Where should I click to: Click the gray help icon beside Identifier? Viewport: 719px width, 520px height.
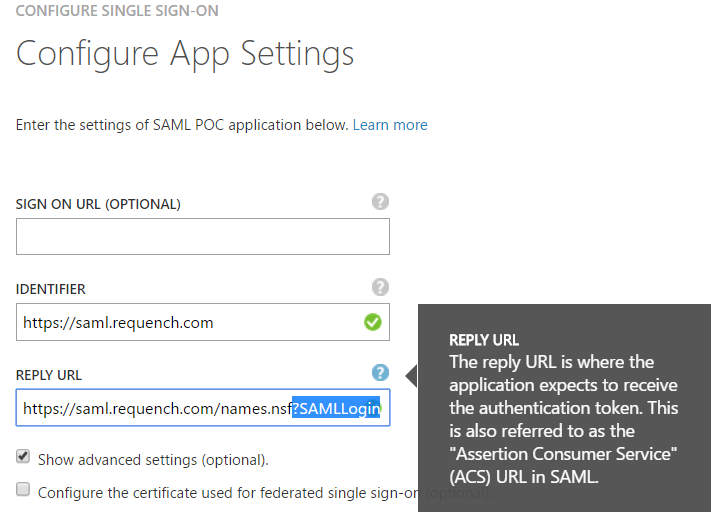380,287
